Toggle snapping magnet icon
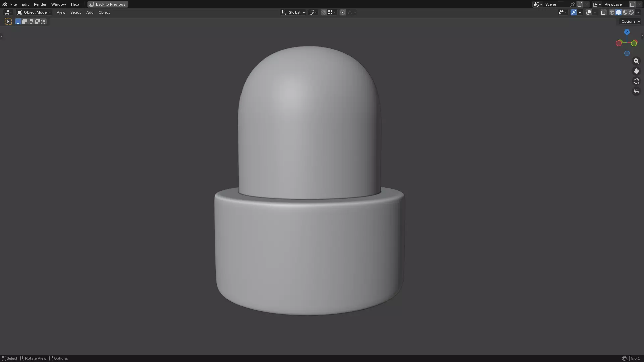Screen dimensions: 644x362 click(324, 12)
